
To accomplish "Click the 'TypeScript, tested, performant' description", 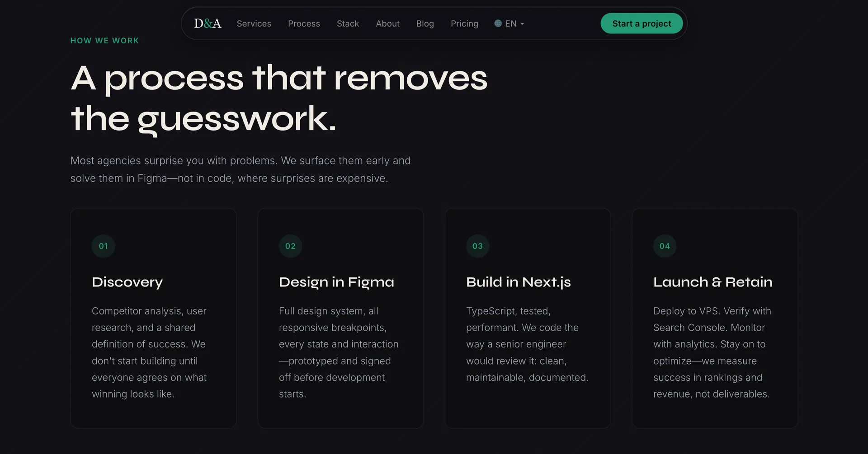I will (527, 344).
